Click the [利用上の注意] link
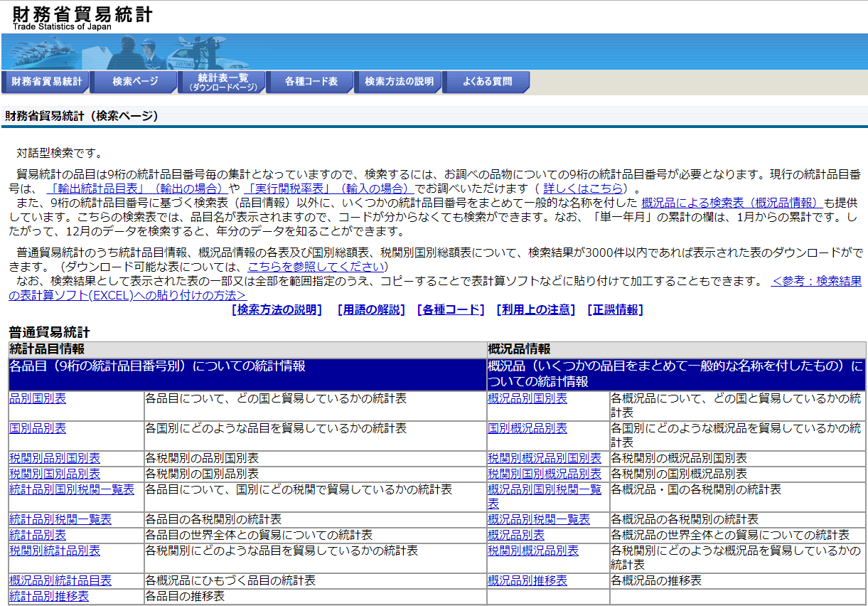This screenshot has height=606, width=868. (536, 309)
